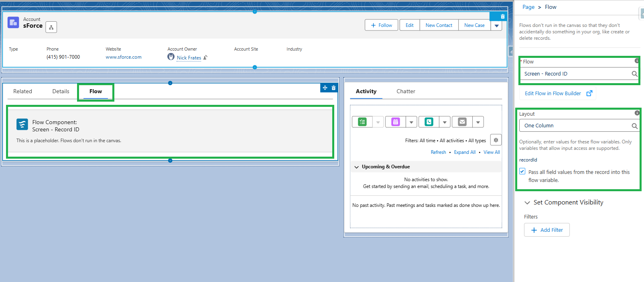Click the Expand All link
This screenshot has height=282, width=644.
(465, 152)
